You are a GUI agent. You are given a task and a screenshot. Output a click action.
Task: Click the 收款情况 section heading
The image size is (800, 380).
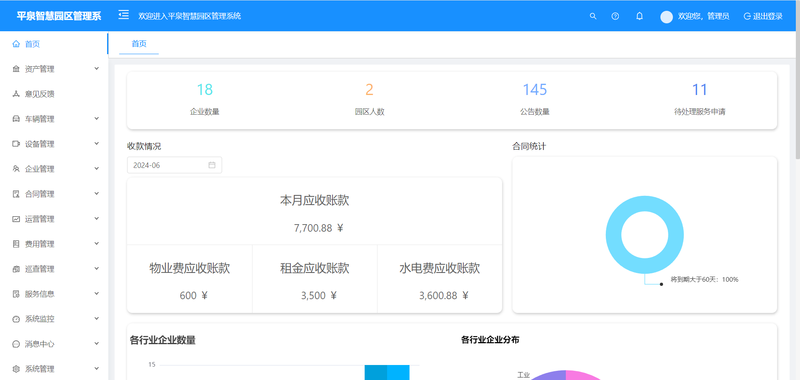[x=144, y=146]
